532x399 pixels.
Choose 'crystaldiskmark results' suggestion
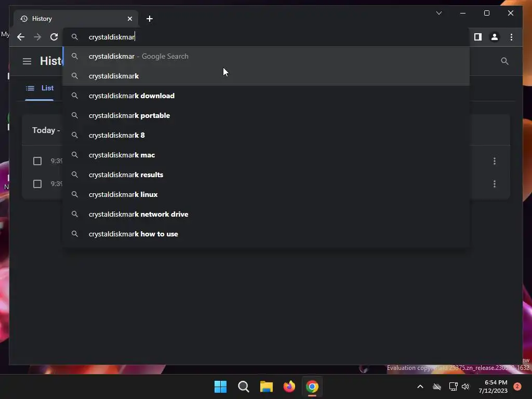[267, 175]
